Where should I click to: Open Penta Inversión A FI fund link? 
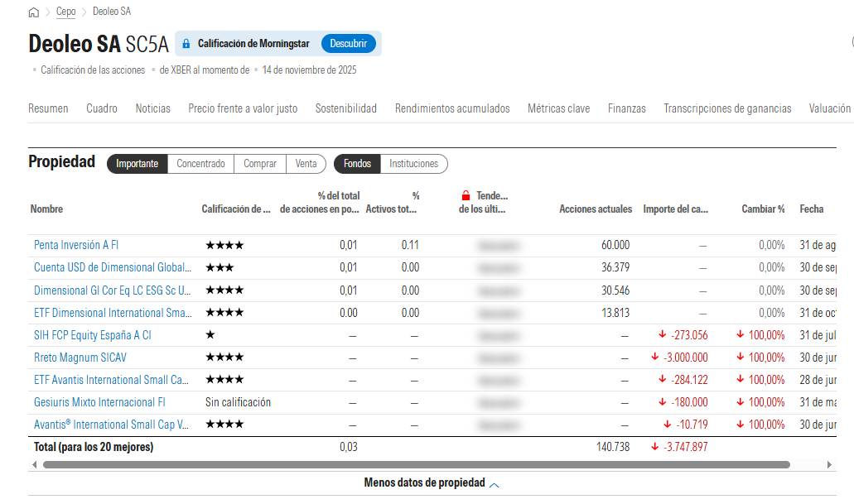tap(76, 245)
